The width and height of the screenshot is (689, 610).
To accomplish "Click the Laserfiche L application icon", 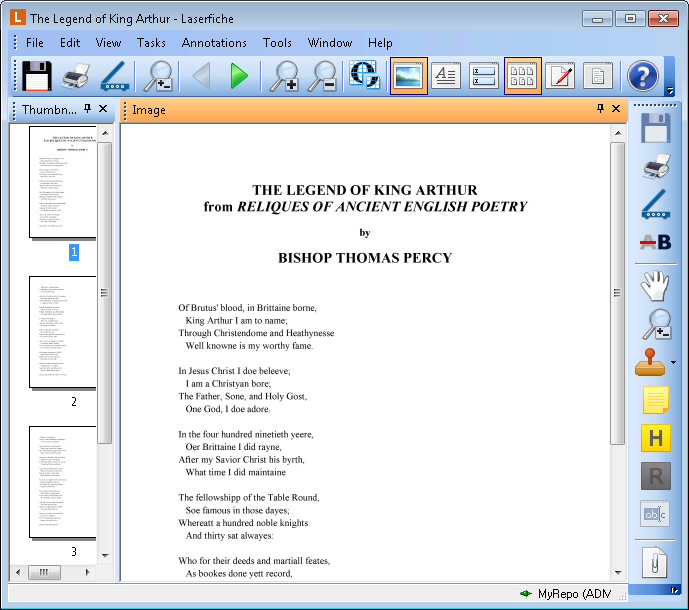I will pos(17,18).
